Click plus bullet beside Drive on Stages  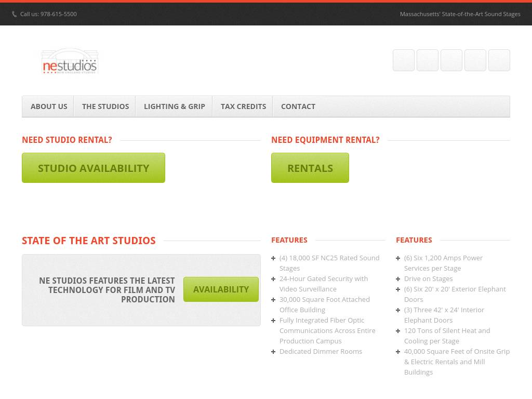398,279
